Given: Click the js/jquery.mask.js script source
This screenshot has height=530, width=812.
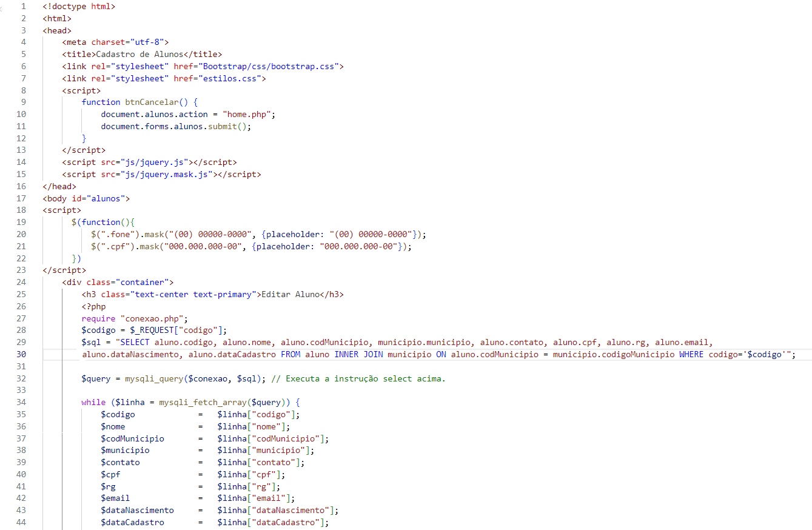Looking at the screenshot, I should tap(166, 174).
